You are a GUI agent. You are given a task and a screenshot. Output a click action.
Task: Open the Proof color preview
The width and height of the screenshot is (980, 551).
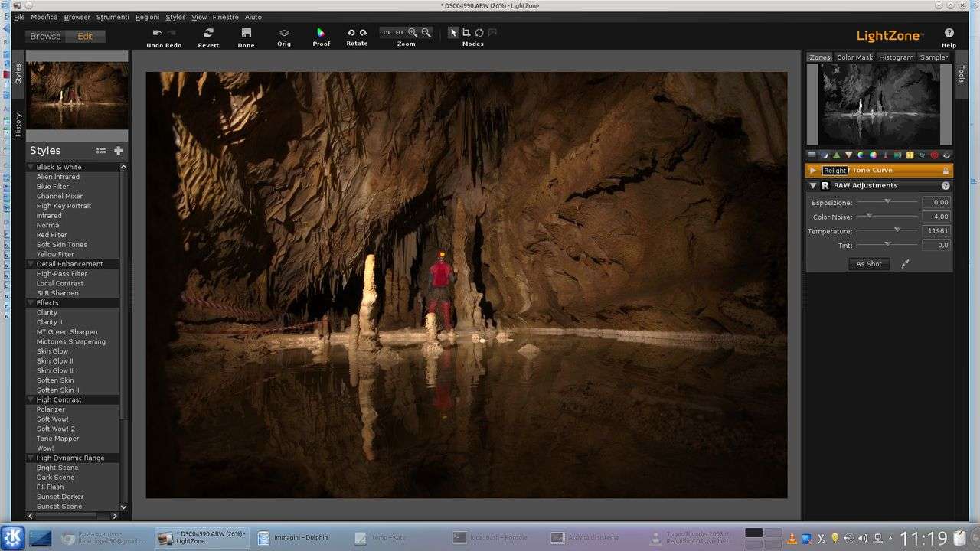point(322,33)
